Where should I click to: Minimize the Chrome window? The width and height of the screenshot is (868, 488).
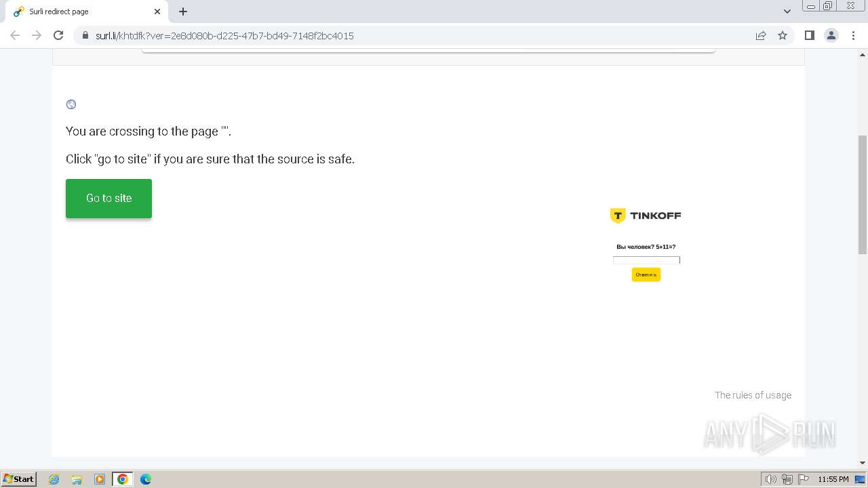tap(811, 5)
